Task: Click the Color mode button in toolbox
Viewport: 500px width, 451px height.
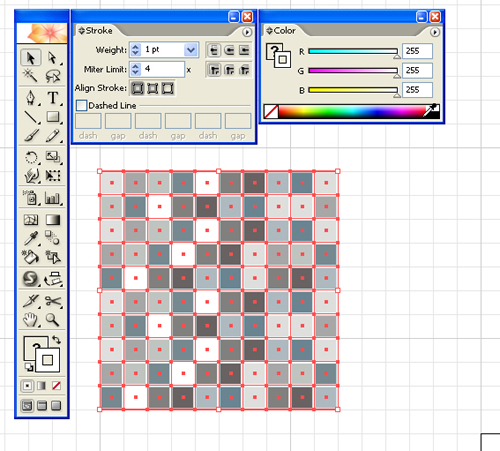Action: [27, 386]
